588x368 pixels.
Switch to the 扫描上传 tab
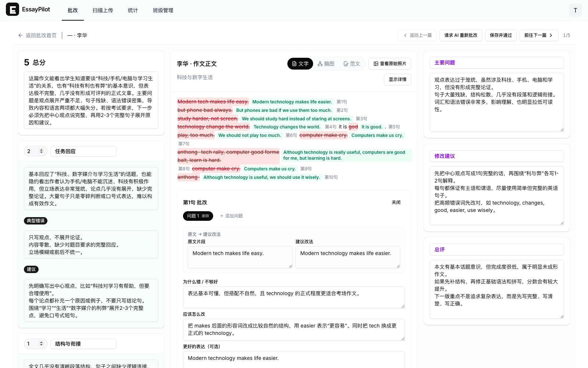[103, 10]
